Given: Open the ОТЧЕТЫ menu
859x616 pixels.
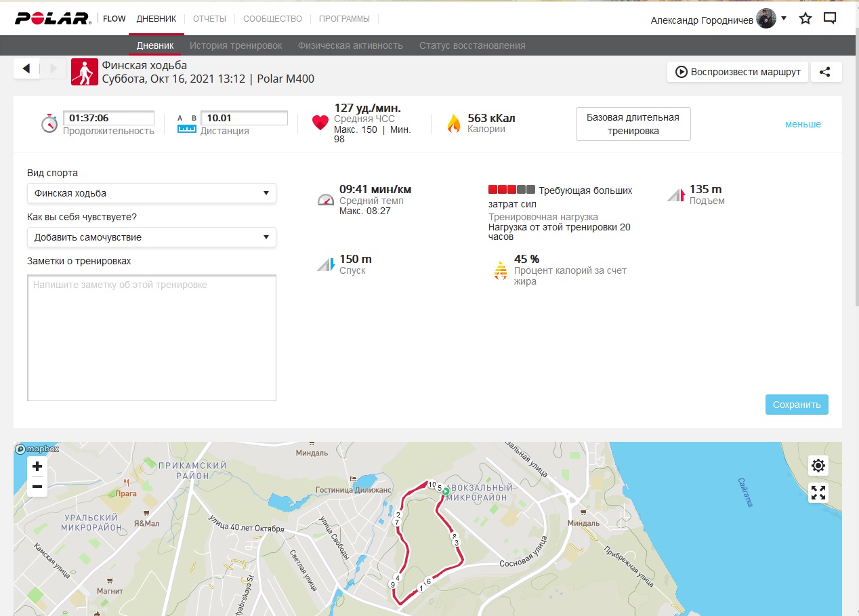Looking at the screenshot, I should (209, 19).
